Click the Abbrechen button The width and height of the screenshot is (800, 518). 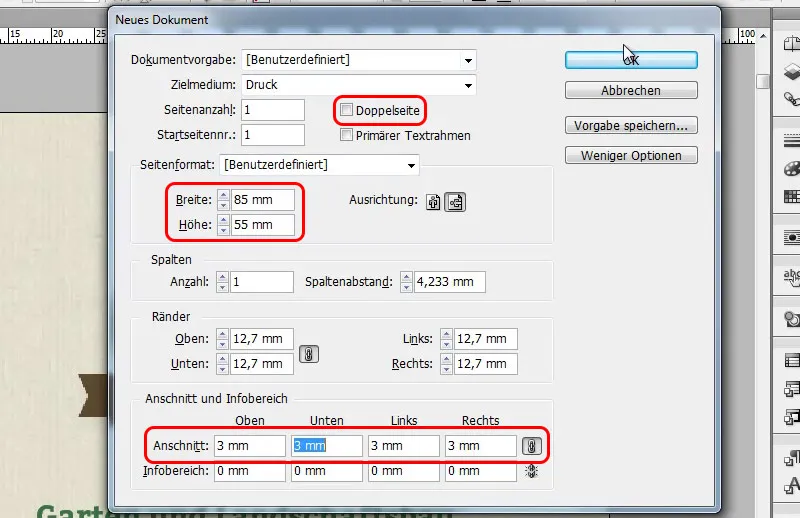point(631,90)
